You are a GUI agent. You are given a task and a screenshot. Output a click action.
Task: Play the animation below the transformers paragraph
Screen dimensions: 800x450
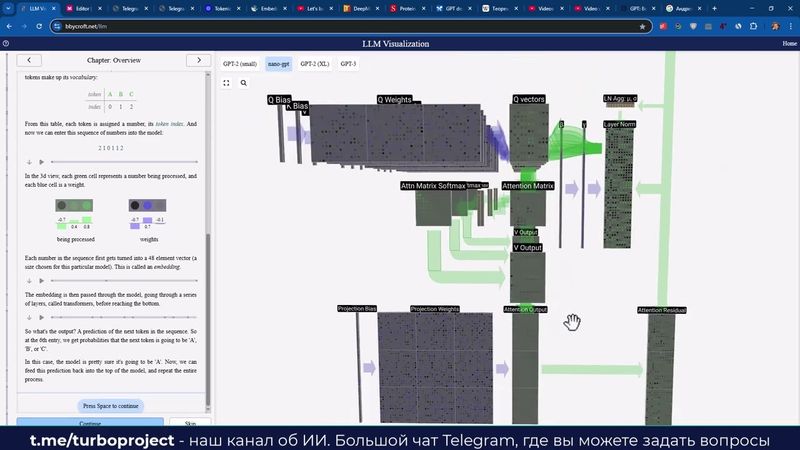tap(41, 317)
